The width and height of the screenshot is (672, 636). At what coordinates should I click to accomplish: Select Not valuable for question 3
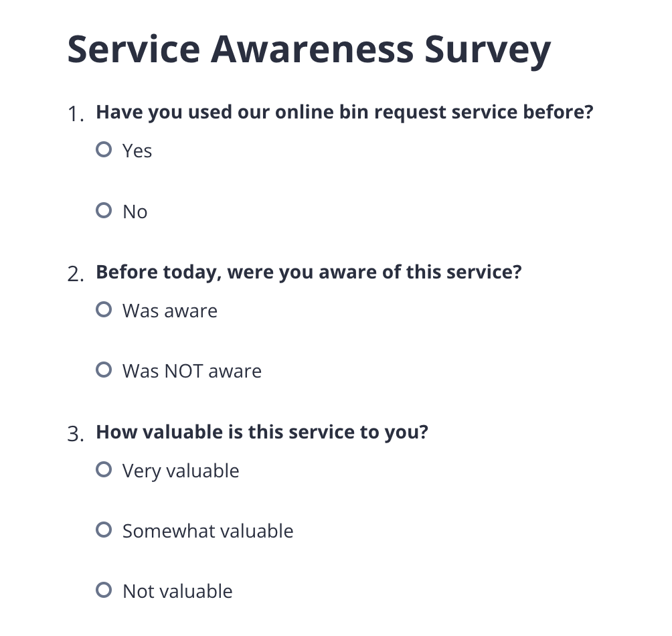coord(104,589)
